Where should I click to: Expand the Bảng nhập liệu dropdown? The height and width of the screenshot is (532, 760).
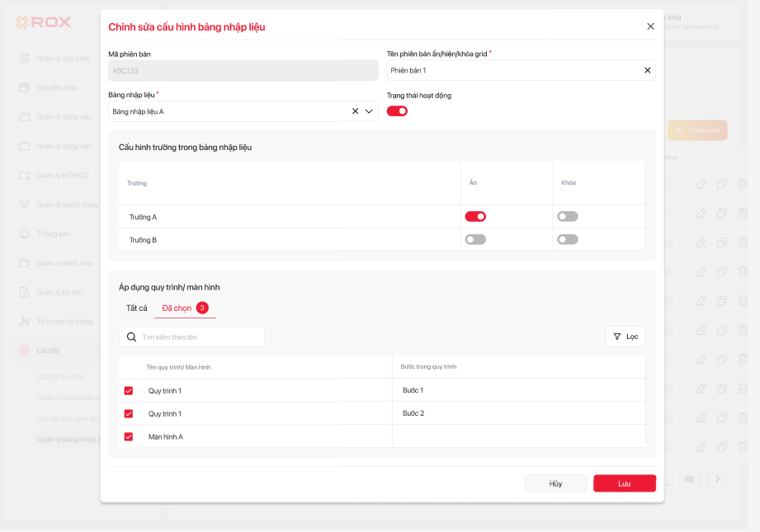369,111
